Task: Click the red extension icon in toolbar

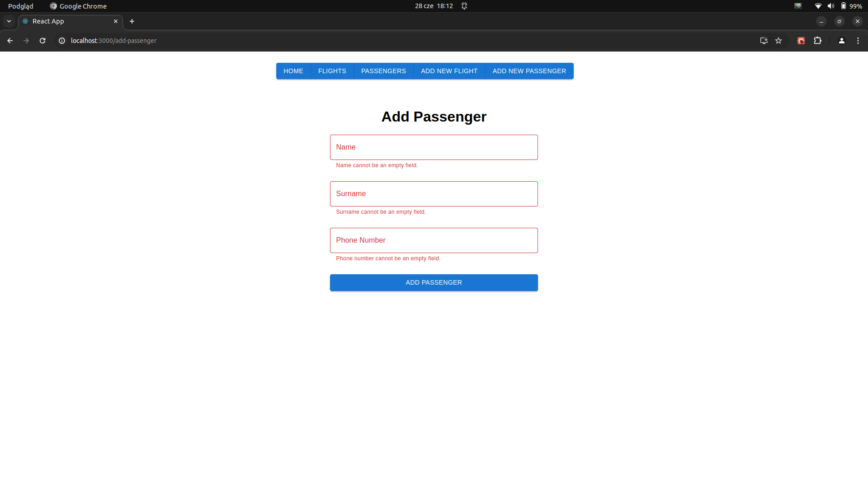Action: [801, 41]
